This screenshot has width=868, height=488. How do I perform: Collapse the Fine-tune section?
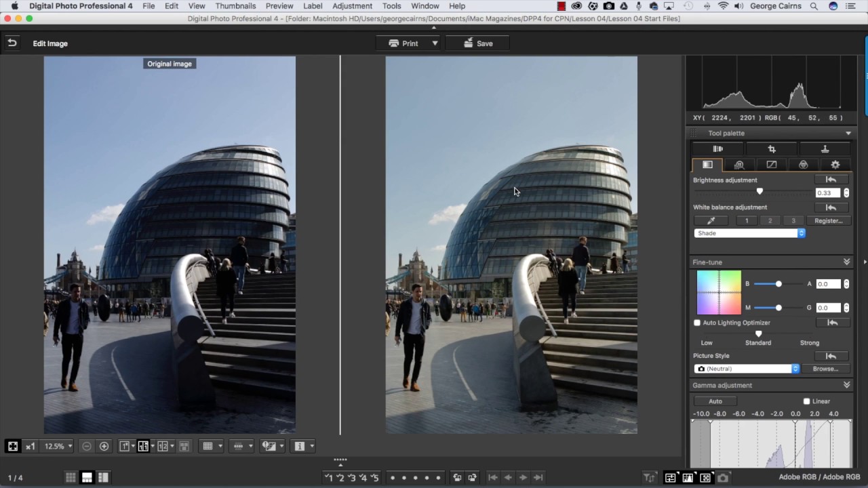(x=846, y=262)
